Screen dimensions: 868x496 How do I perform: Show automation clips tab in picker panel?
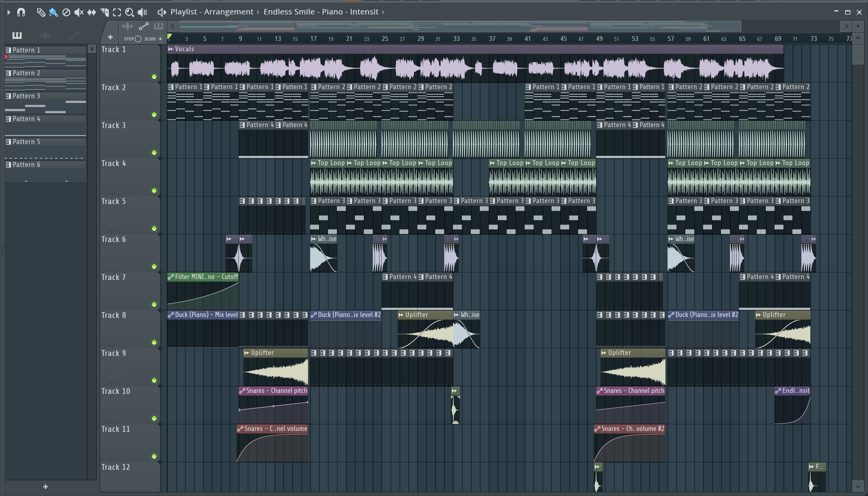74,35
